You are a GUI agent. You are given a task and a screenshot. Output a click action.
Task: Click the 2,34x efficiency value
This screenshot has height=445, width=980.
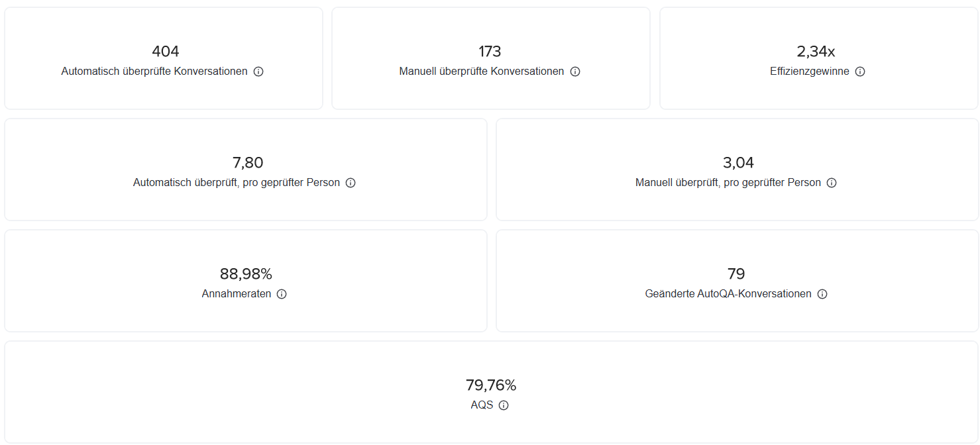(816, 52)
